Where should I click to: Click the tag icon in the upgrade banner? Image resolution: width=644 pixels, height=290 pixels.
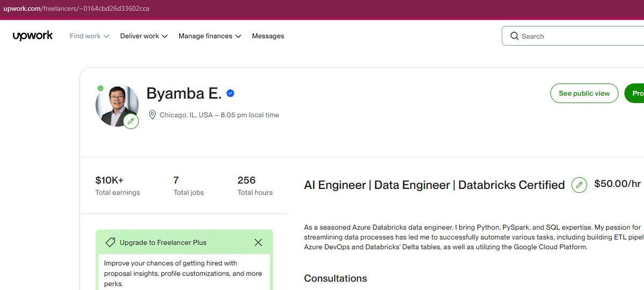coord(110,242)
